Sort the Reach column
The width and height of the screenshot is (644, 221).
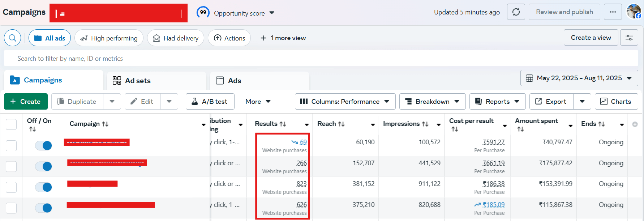(x=341, y=124)
